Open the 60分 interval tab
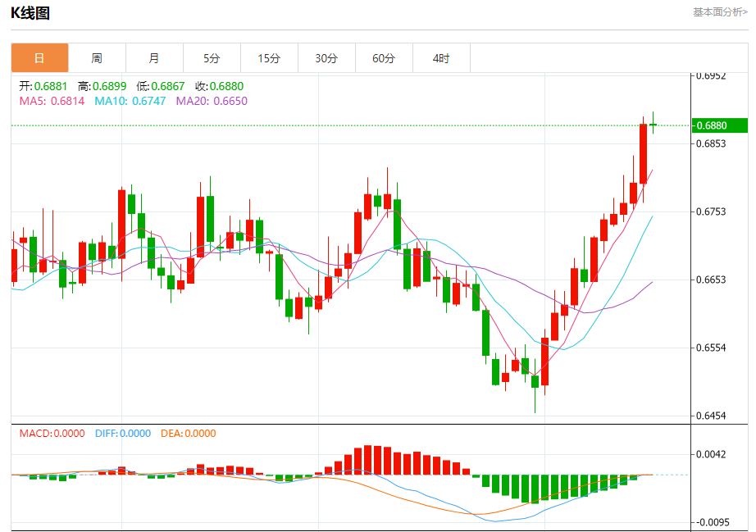Image resolution: width=756 pixels, height=532 pixels. click(384, 58)
